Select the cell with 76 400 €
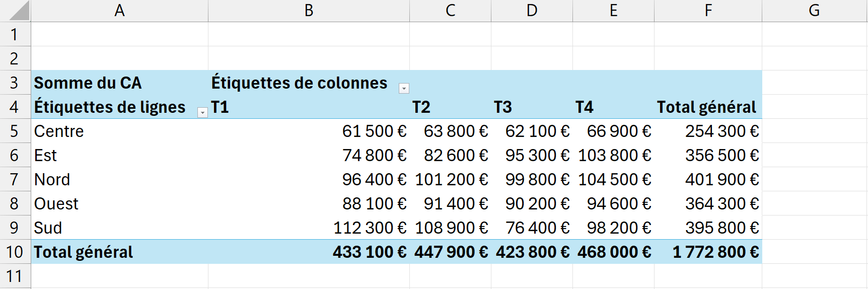 532,228
